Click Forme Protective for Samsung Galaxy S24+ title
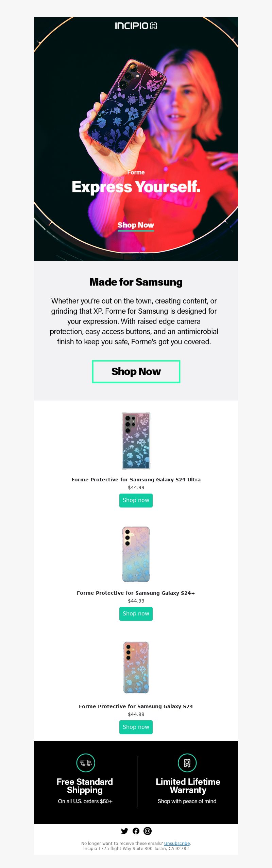Viewport: 272px width, 868px height. [136, 593]
